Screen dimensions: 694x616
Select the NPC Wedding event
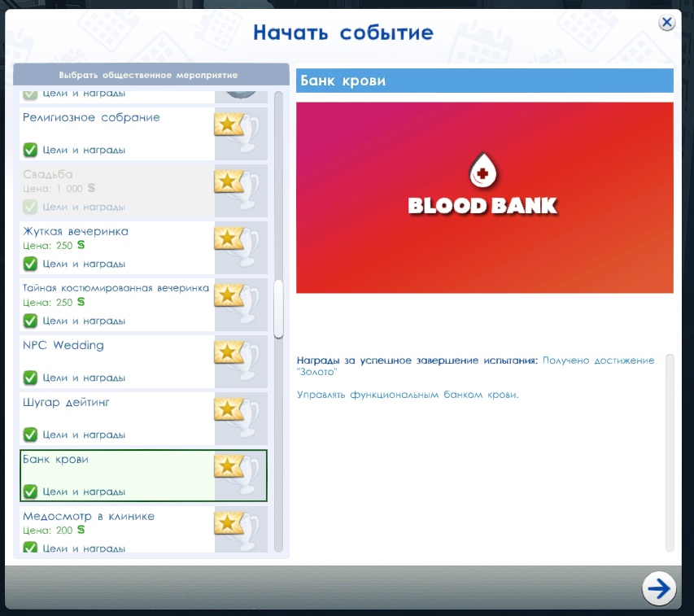(143, 361)
